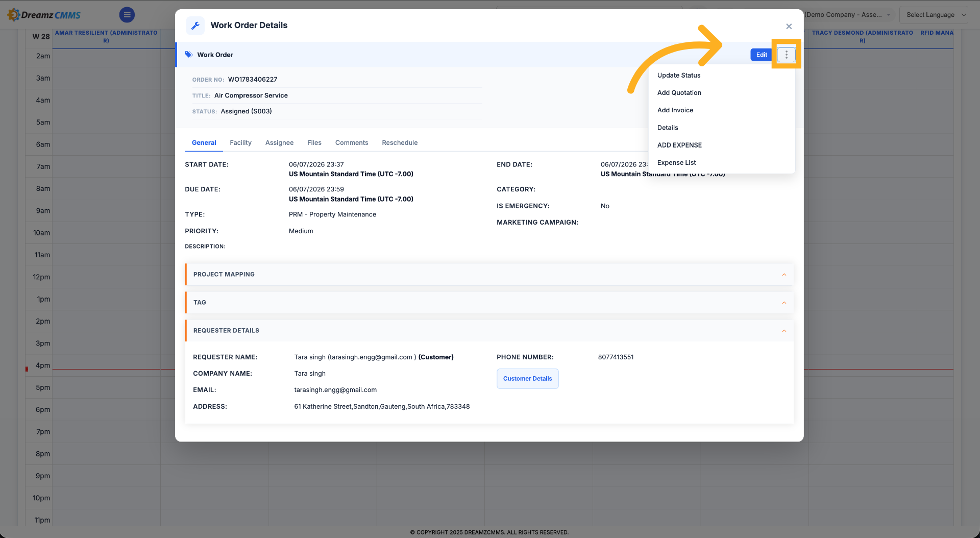Click the Customer Details button
This screenshot has width=980, height=538.
coord(527,379)
